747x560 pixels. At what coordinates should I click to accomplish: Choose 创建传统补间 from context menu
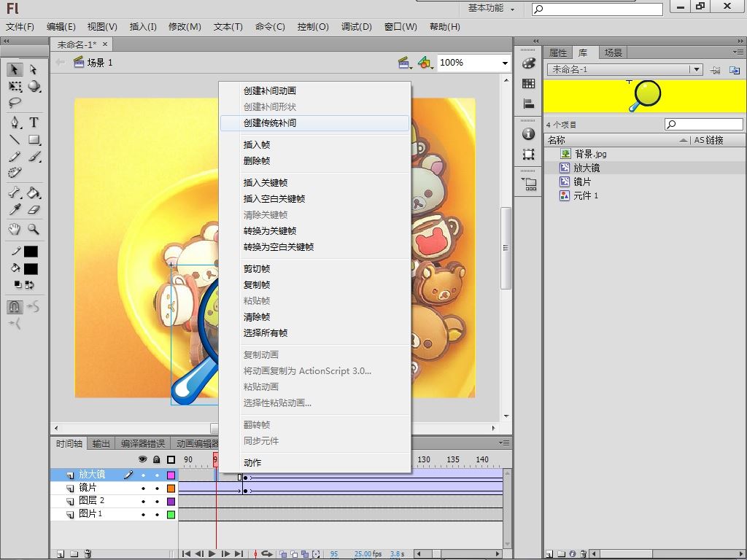coord(314,122)
